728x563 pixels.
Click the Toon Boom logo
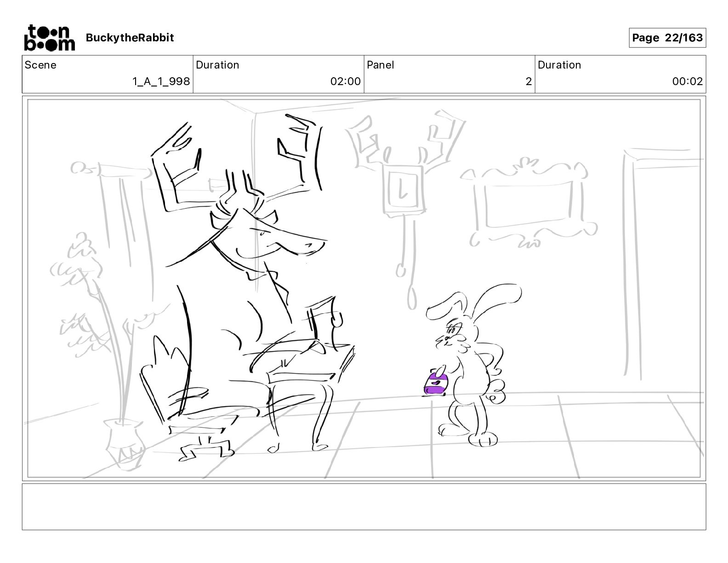coord(49,38)
